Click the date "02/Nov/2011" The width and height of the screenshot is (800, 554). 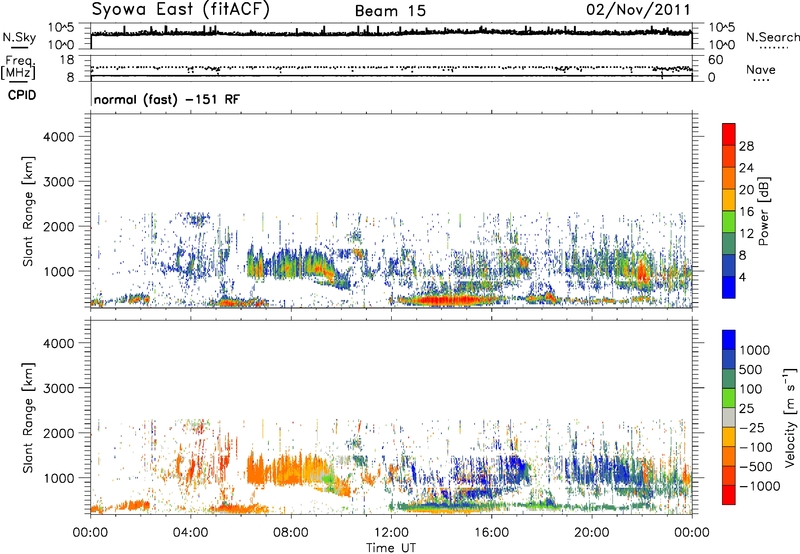(x=638, y=10)
